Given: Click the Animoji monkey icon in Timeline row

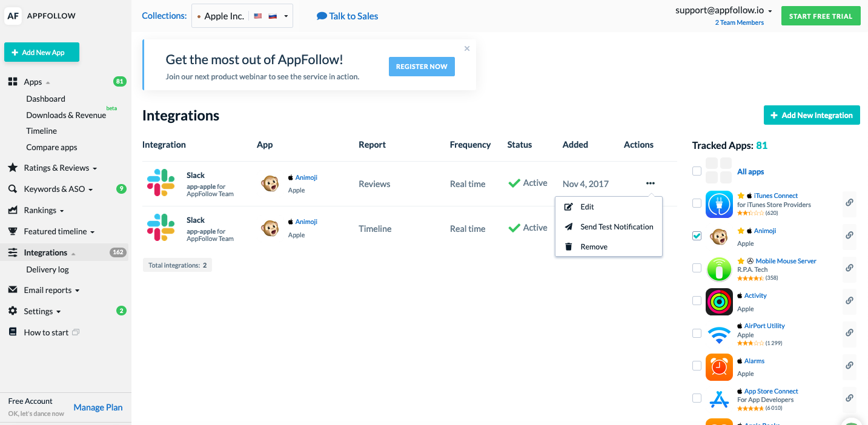Looking at the screenshot, I should click(x=270, y=228).
